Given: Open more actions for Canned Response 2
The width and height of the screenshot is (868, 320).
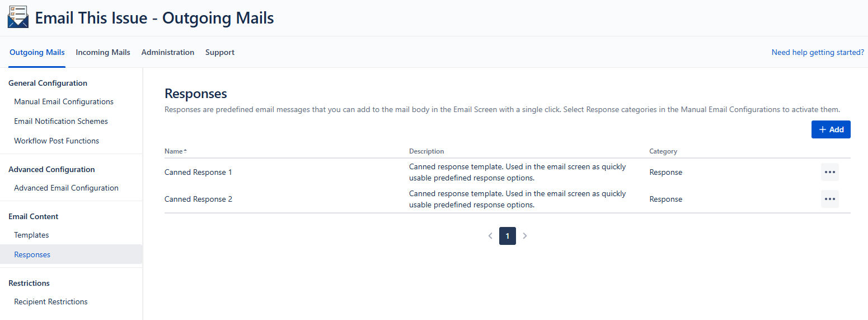Looking at the screenshot, I should (829, 199).
